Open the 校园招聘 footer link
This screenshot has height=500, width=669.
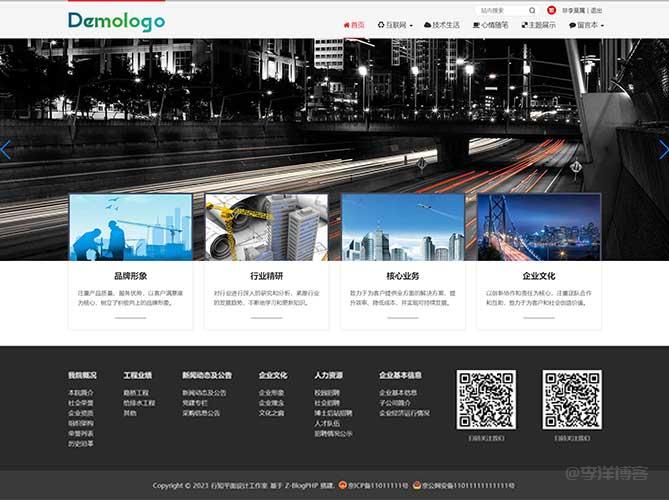(327, 393)
